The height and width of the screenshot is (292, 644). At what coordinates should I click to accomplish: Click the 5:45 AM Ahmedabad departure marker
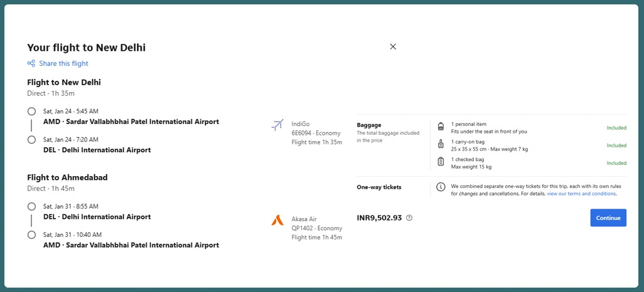click(x=31, y=112)
